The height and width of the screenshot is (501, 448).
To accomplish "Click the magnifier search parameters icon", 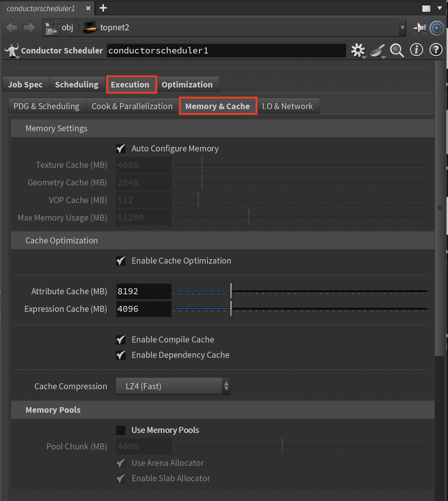I will coord(397,50).
